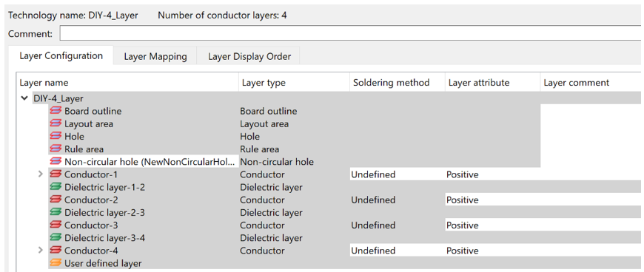
Task: Open Conductor-1 Soldering method Undefined cell
Action: pos(398,174)
